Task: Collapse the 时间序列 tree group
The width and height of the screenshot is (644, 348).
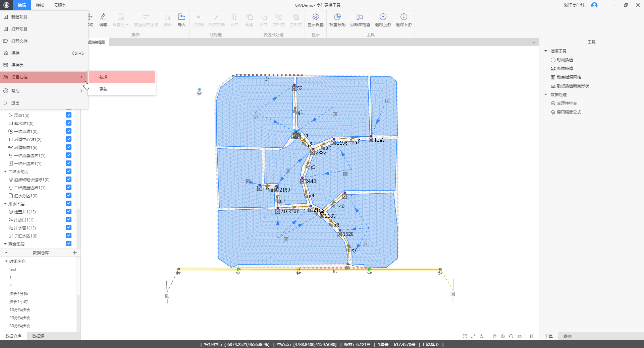Action: (6, 261)
